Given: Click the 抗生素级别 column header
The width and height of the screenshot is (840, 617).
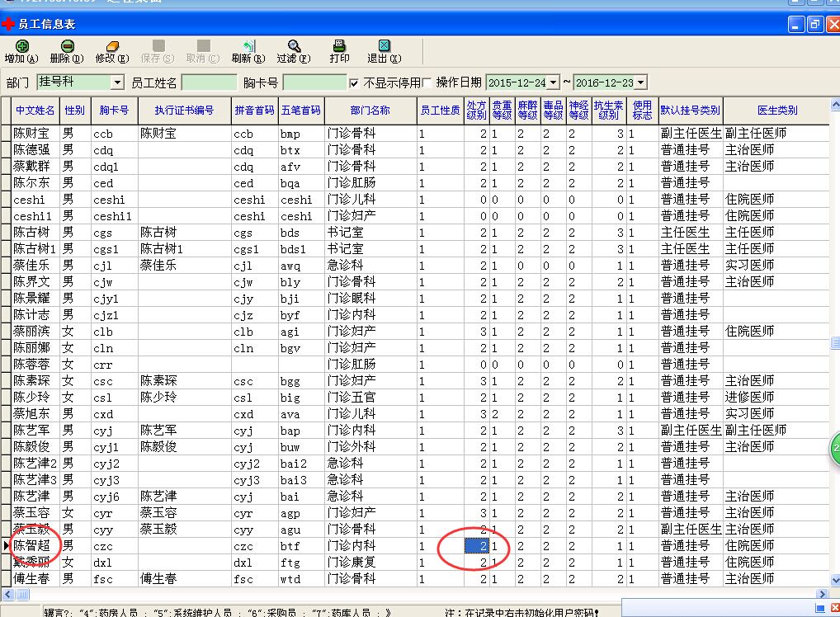Looking at the screenshot, I should click(609, 111).
